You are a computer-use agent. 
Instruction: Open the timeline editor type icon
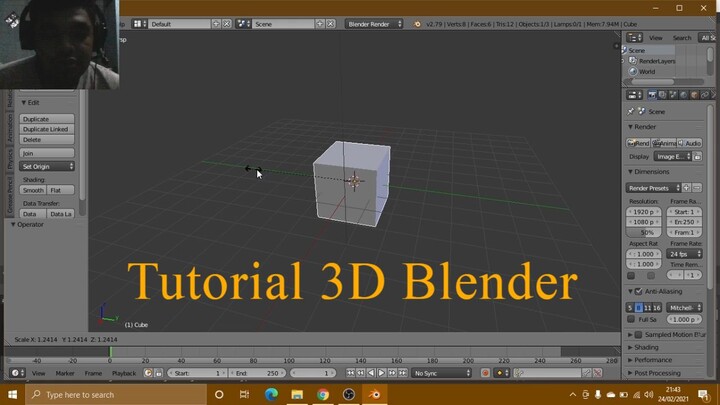17,373
